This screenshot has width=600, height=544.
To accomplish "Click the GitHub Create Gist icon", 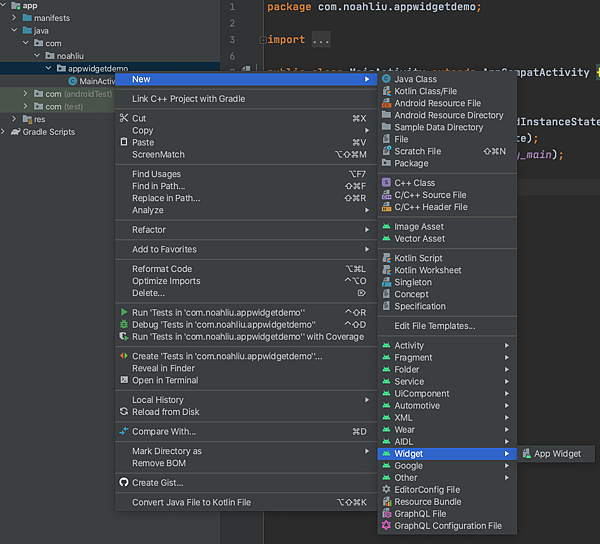I will pyautogui.click(x=124, y=482).
